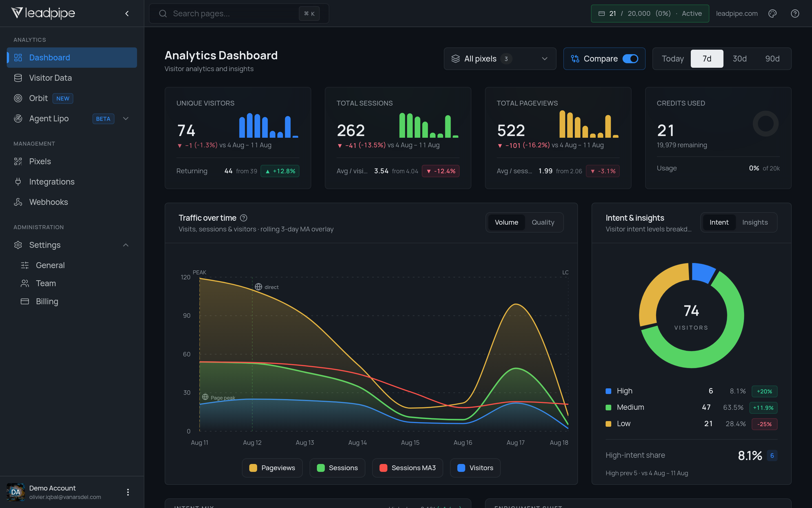This screenshot has height=508, width=812.
Task: Click the Visitor Data database icon
Action: pyautogui.click(x=18, y=78)
